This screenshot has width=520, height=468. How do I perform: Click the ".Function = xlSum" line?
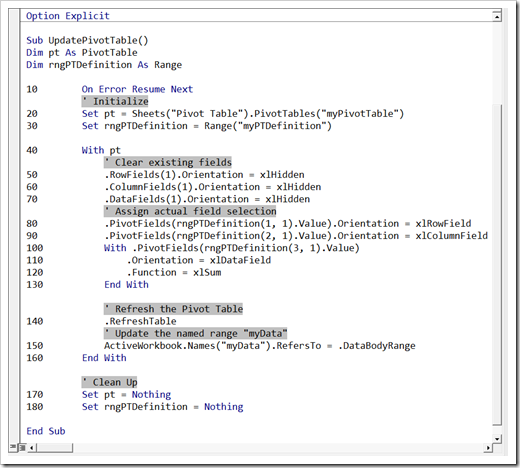pos(174,272)
